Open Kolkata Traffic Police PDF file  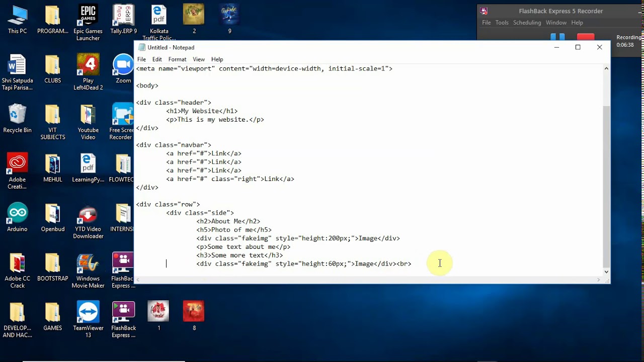pyautogui.click(x=159, y=23)
